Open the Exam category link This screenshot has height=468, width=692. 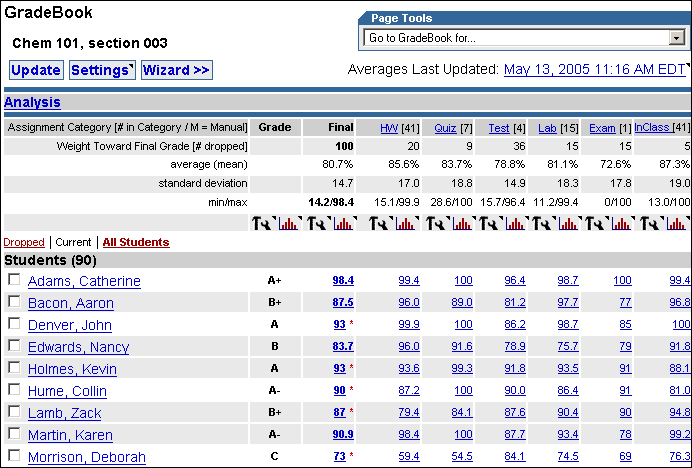click(602, 128)
